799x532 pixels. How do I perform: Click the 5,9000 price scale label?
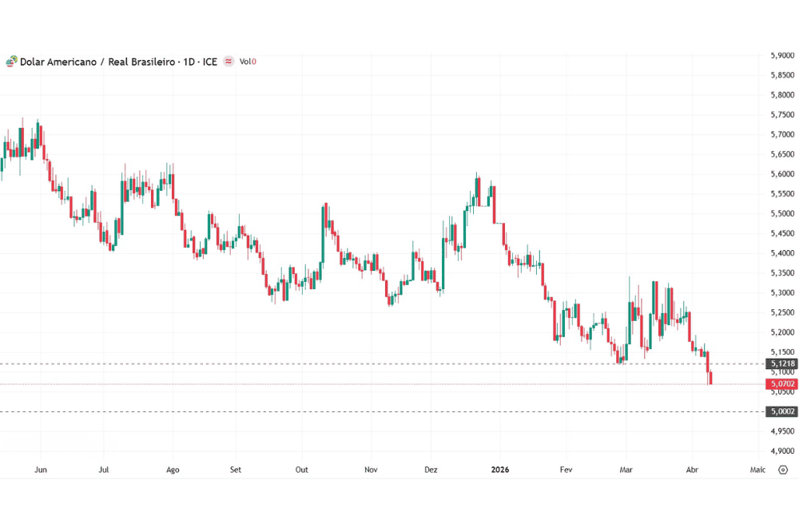coord(782,56)
